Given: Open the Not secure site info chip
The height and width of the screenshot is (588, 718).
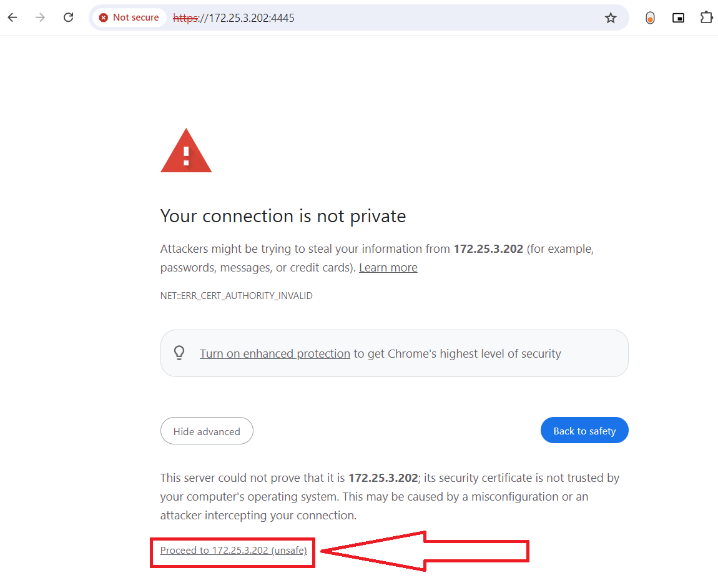Looking at the screenshot, I should click(x=129, y=17).
